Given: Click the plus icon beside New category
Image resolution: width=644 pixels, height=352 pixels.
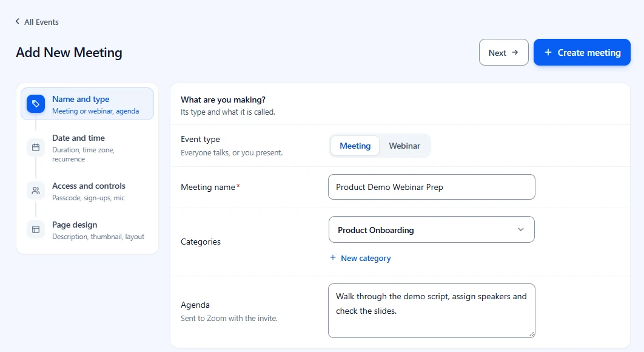Looking at the screenshot, I should (333, 257).
